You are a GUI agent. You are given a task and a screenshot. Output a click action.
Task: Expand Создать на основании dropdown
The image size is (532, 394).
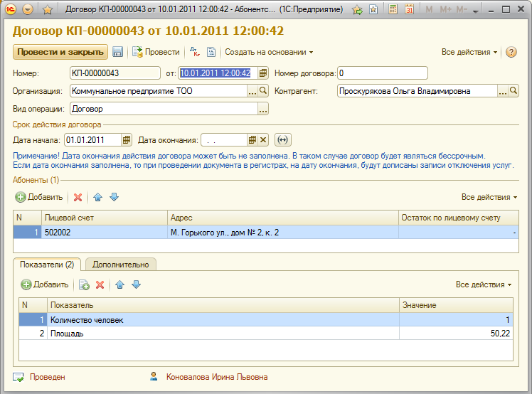269,52
